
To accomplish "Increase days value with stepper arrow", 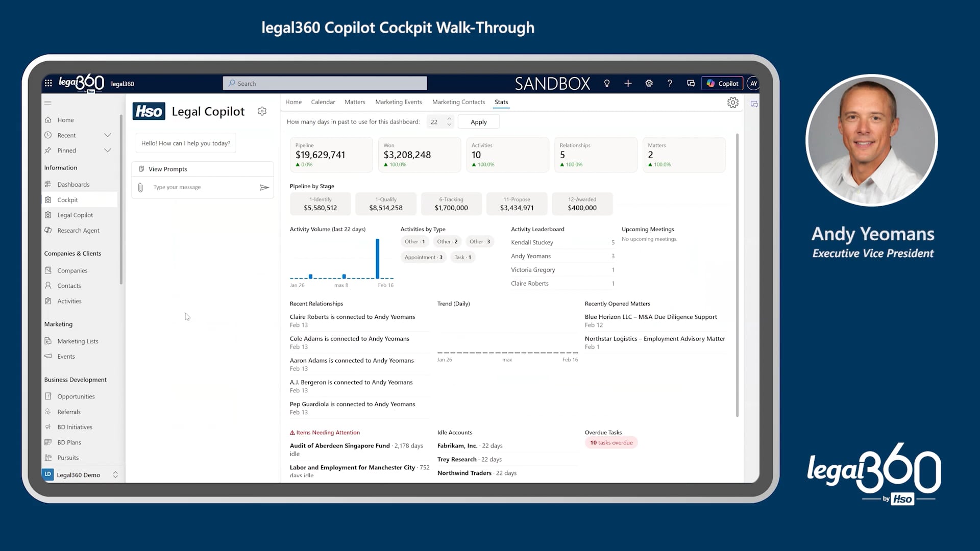I will [449, 119].
